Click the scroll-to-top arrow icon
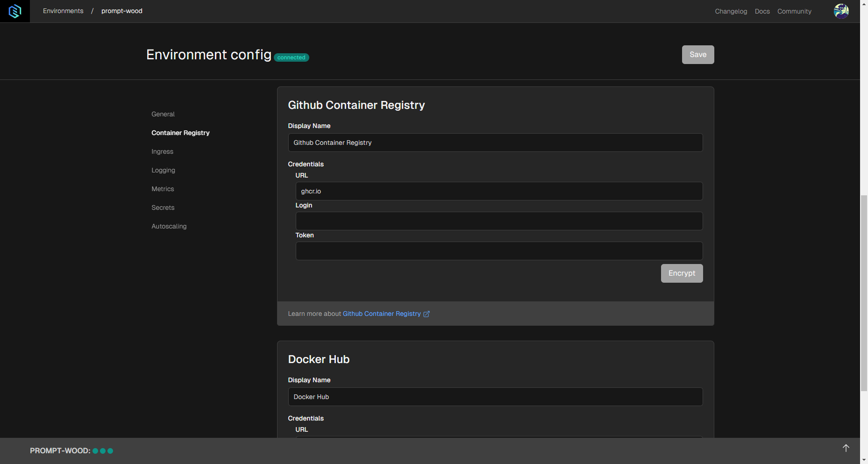This screenshot has width=868, height=464. coord(846,448)
